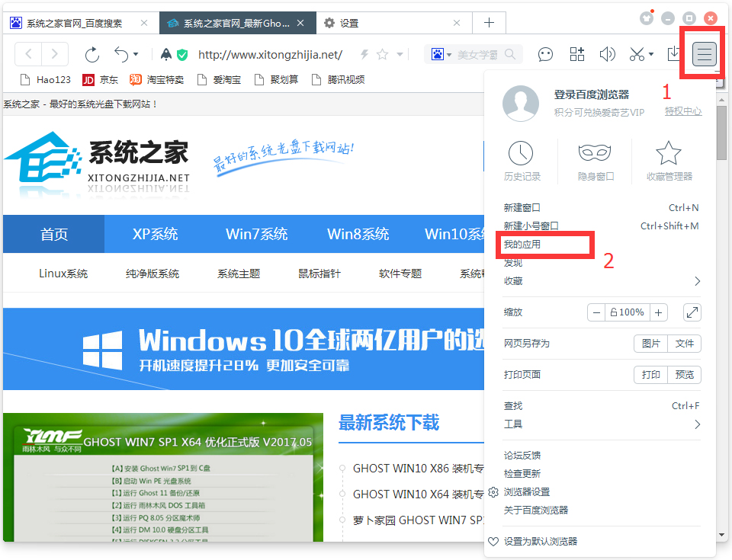Expand the screenshot tool dropdown arrow
Viewport: 732px width, 560px height.
[x=651, y=54]
